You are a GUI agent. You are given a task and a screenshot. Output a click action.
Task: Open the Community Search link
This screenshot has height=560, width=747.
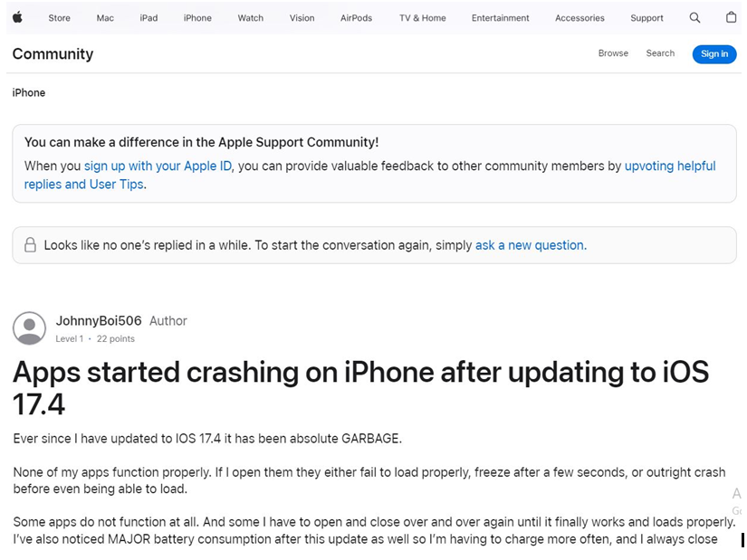[x=660, y=53]
